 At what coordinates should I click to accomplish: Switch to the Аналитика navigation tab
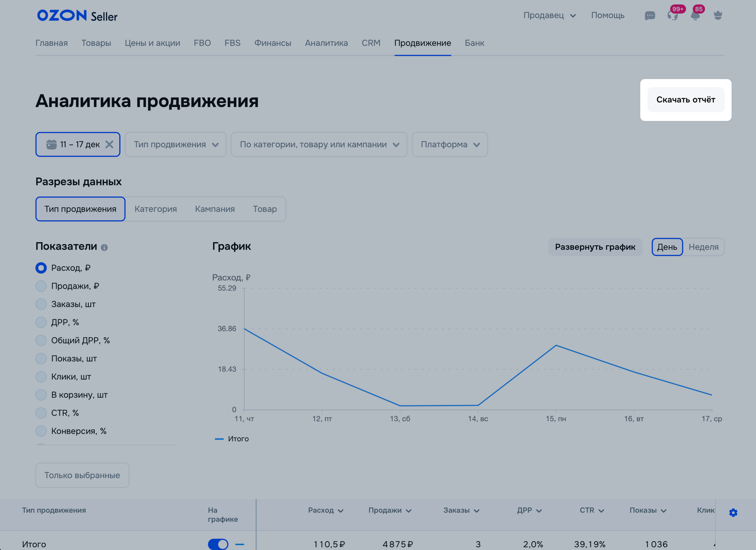[x=326, y=43]
